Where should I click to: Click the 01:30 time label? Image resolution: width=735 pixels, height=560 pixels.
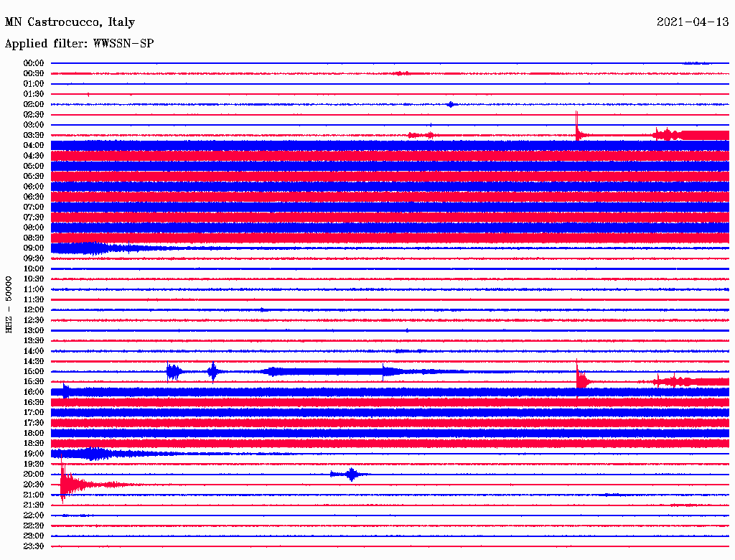tap(33, 94)
